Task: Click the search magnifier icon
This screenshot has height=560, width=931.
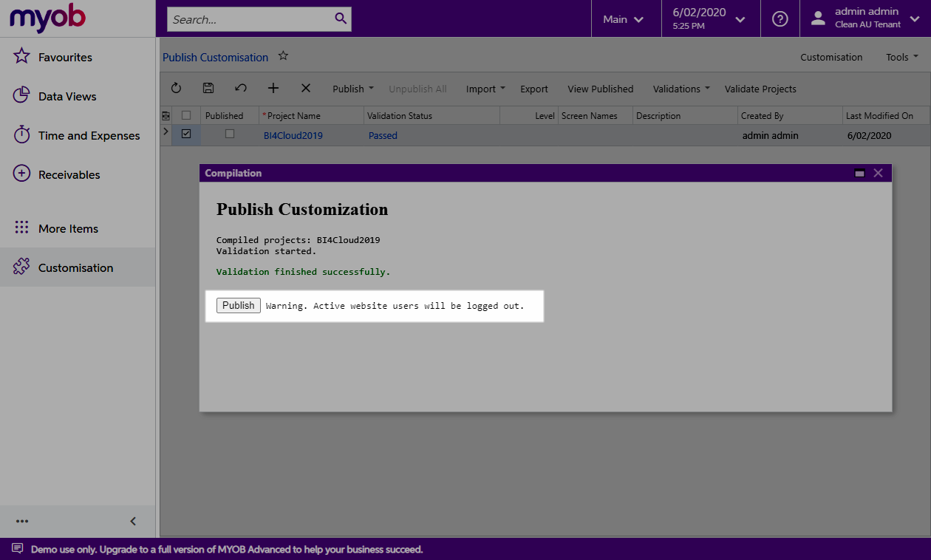Action: [x=341, y=18]
